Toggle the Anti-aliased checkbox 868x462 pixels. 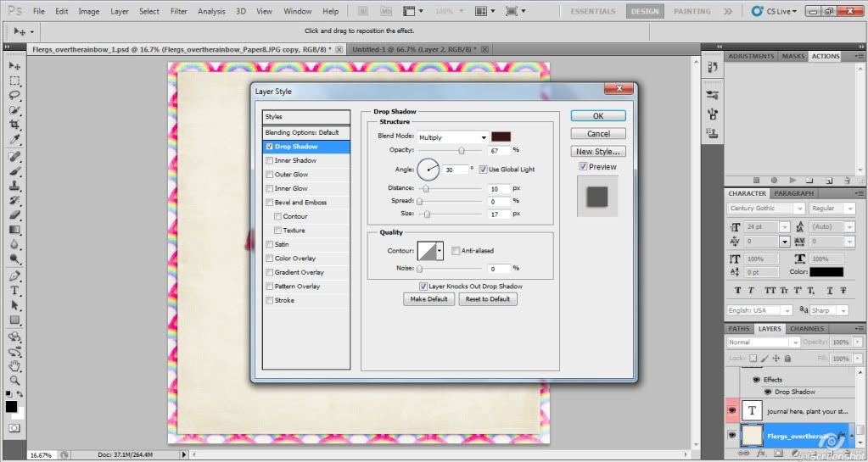click(456, 251)
